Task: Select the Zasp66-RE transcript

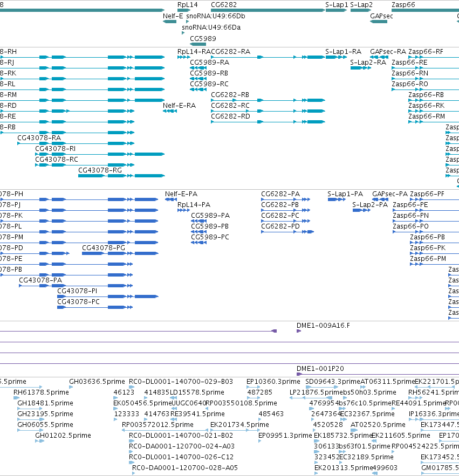Action: 425,68
